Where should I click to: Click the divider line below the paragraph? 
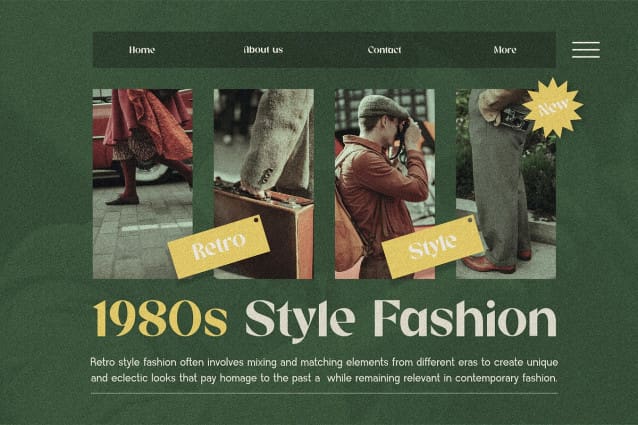point(324,393)
